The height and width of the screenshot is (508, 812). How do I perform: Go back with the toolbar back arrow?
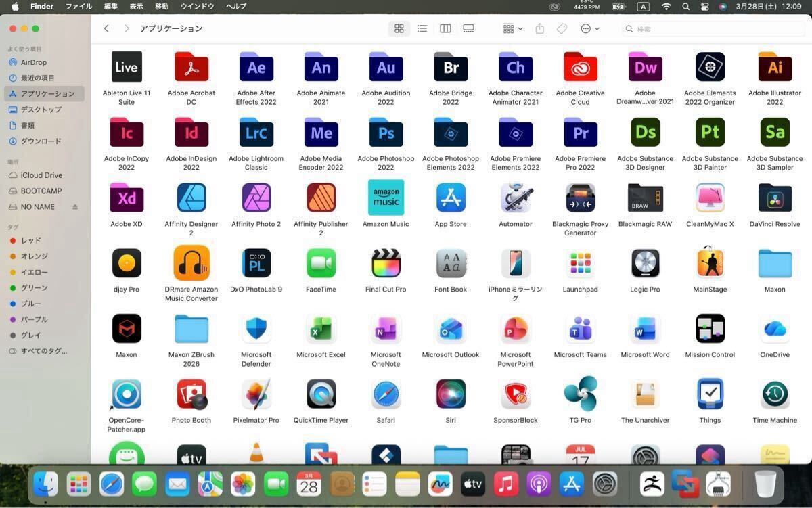(106, 28)
